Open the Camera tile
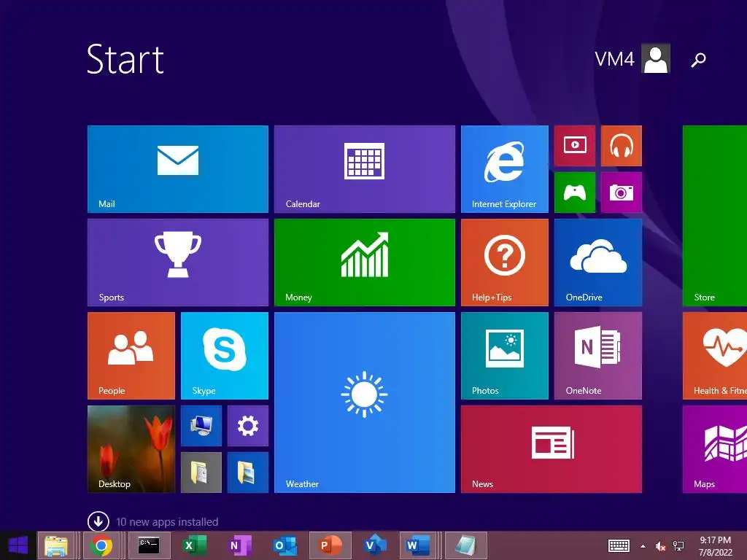The image size is (747, 560). click(x=622, y=192)
